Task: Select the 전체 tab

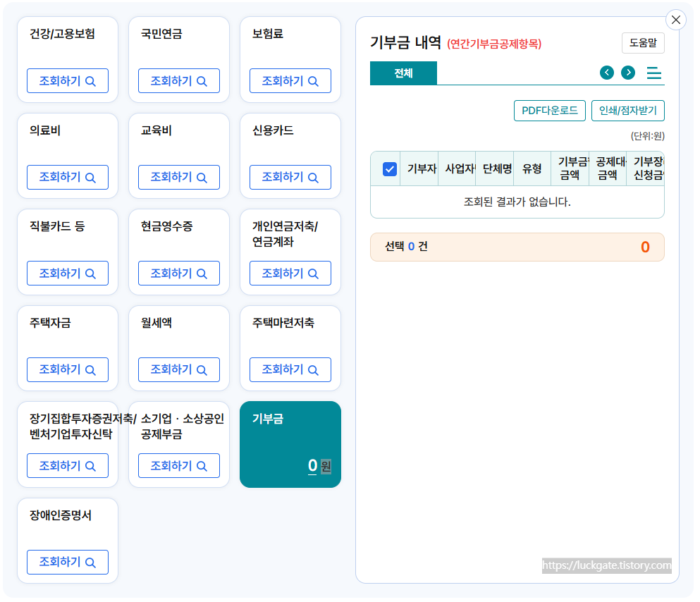Action: click(403, 73)
